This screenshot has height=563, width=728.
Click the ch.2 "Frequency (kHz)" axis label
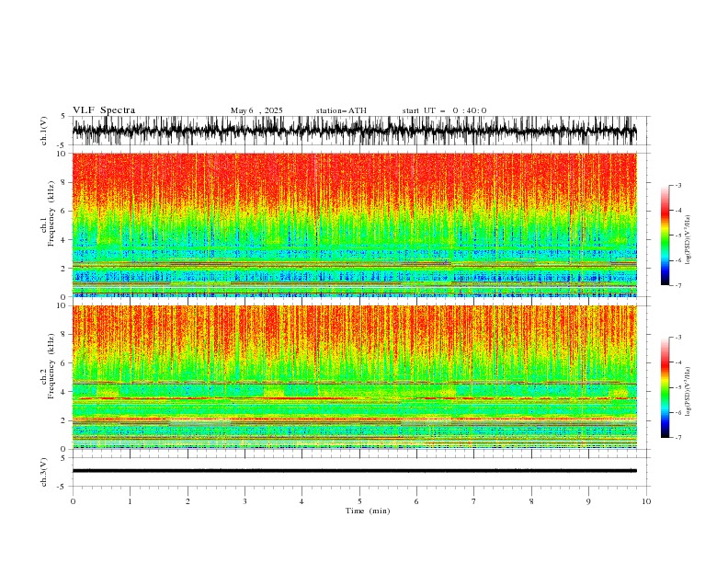pos(51,366)
